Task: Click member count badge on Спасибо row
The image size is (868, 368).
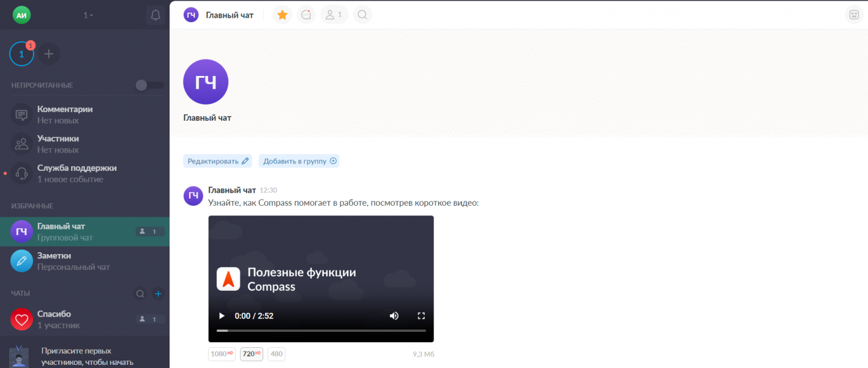Action: click(149, 319)
